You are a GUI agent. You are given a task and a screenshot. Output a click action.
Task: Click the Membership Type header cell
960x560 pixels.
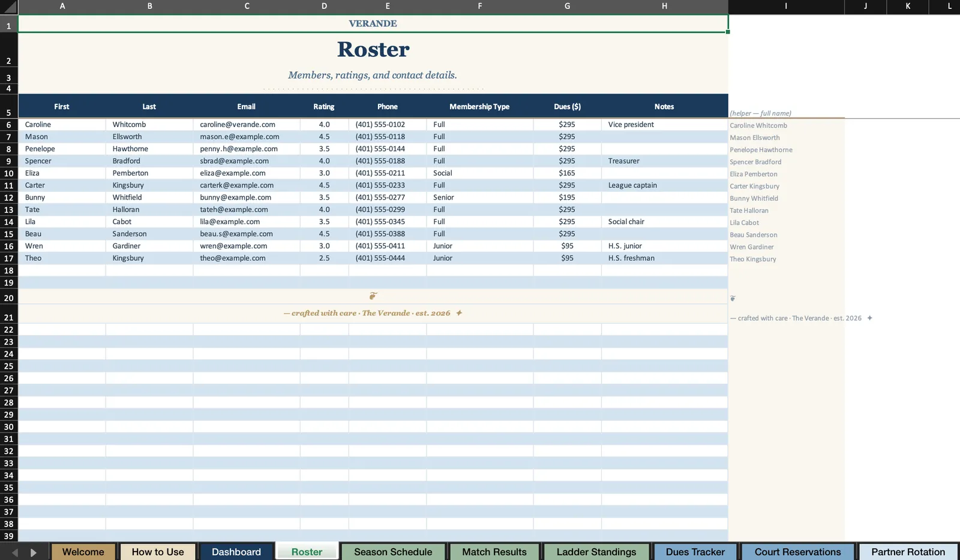point(479,107)
